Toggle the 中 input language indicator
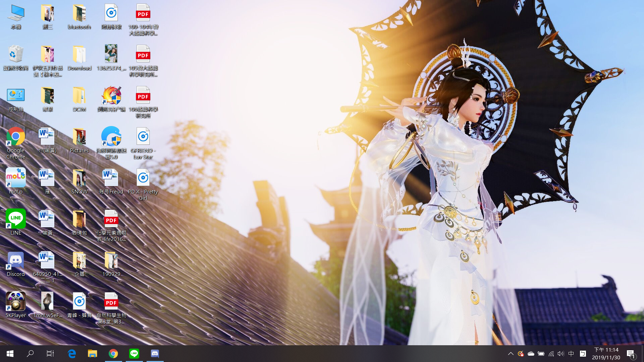This screenshot has height=362, width=644. tap(571, 354)
